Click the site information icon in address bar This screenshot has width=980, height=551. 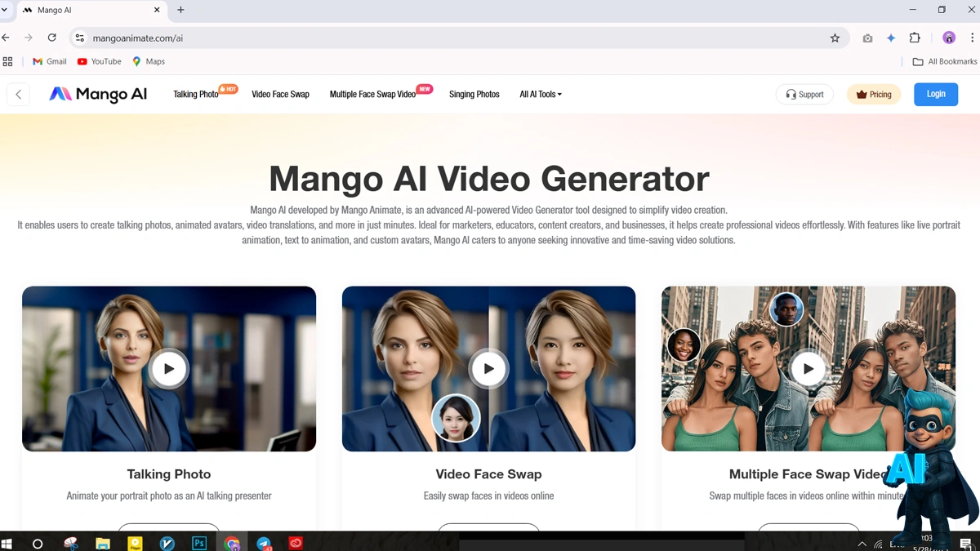[x=79, y=38]
